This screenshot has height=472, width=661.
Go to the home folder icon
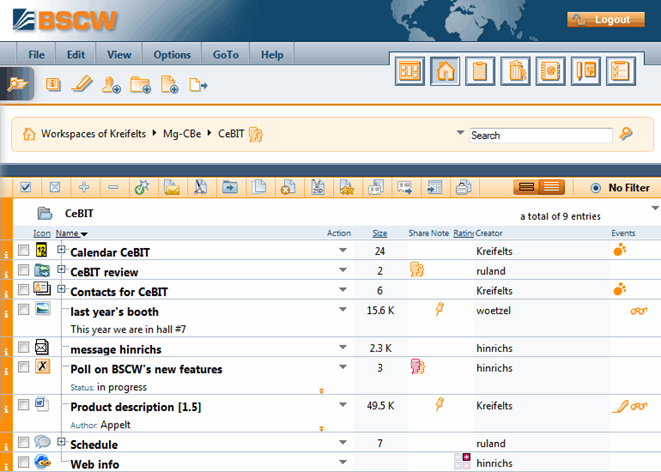pyautogui.click(x=445, y=71)
